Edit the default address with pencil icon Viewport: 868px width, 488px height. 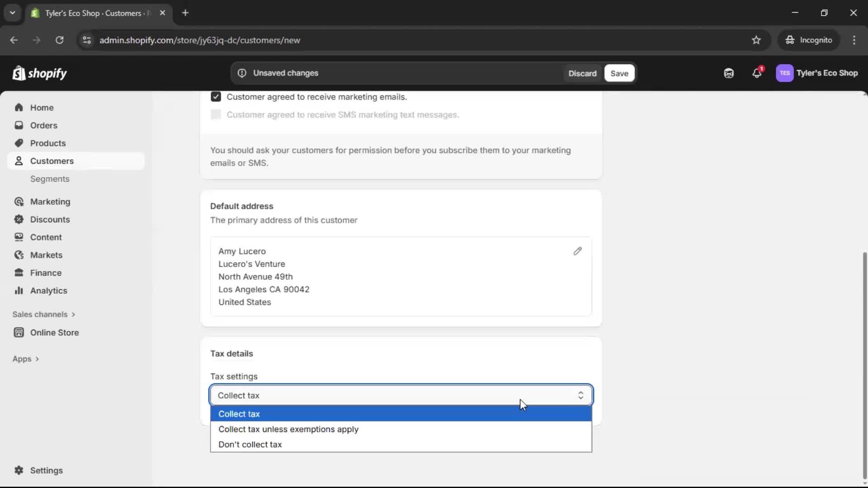(578, 251)
